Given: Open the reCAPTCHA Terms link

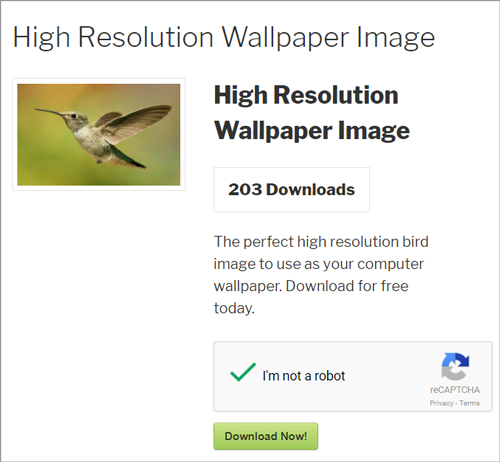Looking at the screenshot, I should (x=469, y=403).
